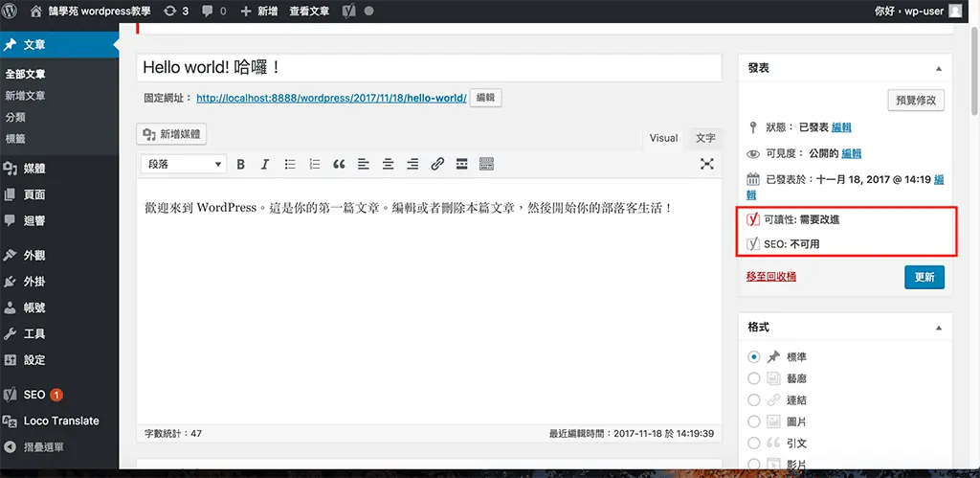Screen dimensions: 980x478
Task: Toggle the toolbar toggle keyboard icon
Action: (487, 164)
